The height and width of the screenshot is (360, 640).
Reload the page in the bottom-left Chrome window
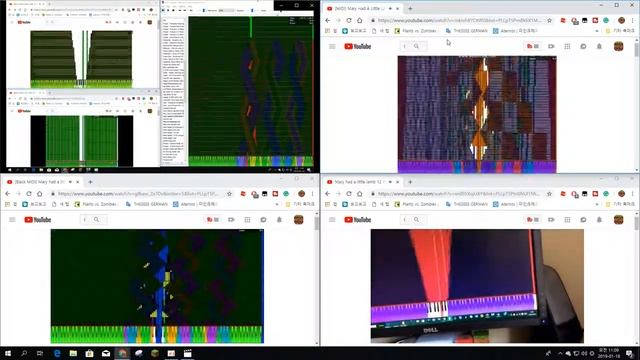29,194
